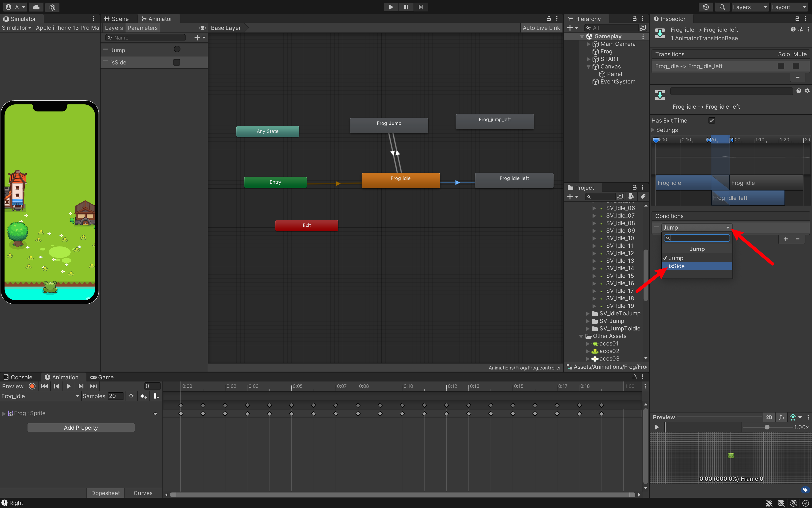Click Animation add keyframe icon
The height and width of the screenshot is (508, 812).
click(x=143, y=396)
